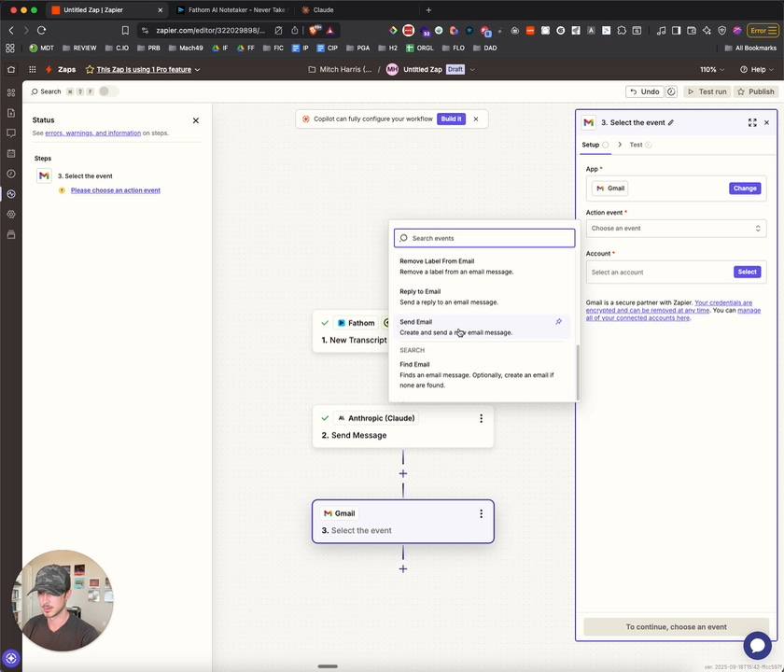Open the calendar icon in left sidebar
The image size is (784, 672).
tap(11, 153)
